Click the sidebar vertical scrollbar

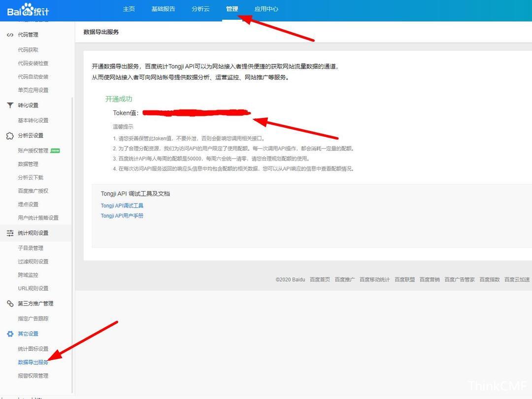pos(72,244)
